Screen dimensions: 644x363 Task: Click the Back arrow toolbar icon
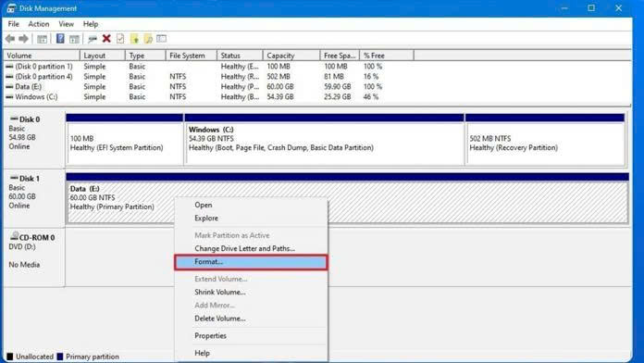pos(10,39)
